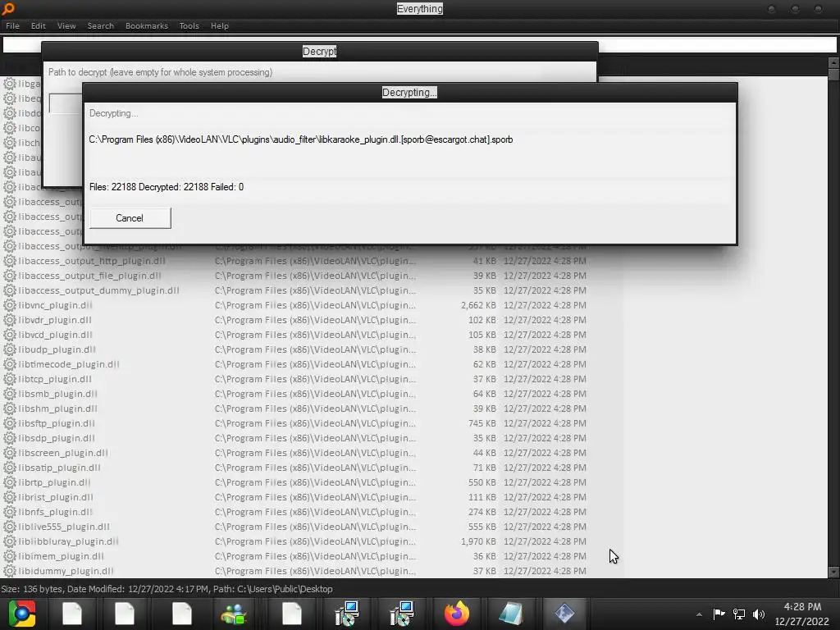Click gear icon beside libudp_plugin.dll
This screenshot has width=840, height=630.
coord(10,349)
